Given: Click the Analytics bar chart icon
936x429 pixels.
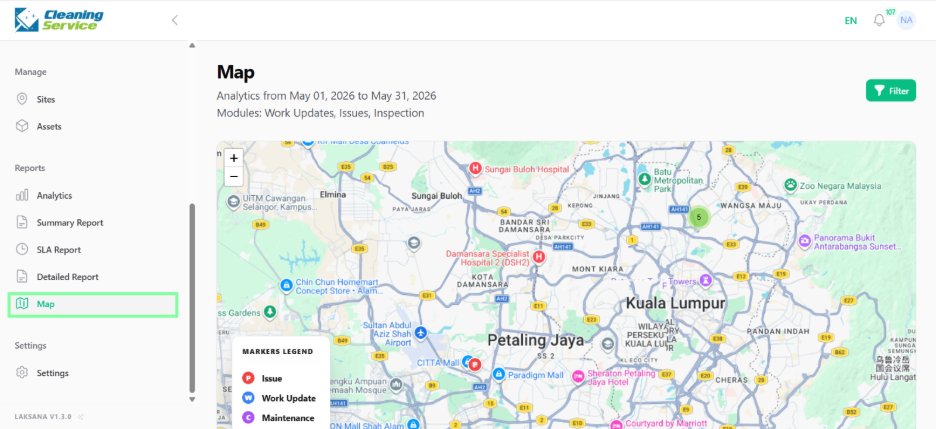Looking at the screenshot, I should point(22,195).
